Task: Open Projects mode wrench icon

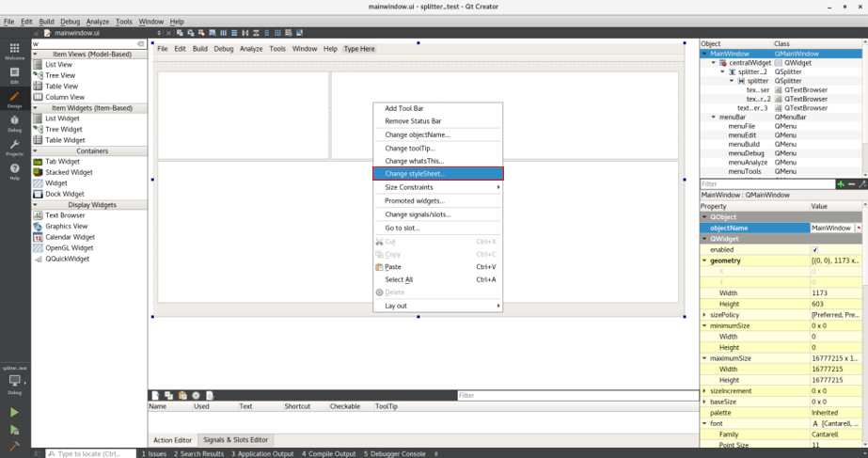Action: tap(14, 148)
